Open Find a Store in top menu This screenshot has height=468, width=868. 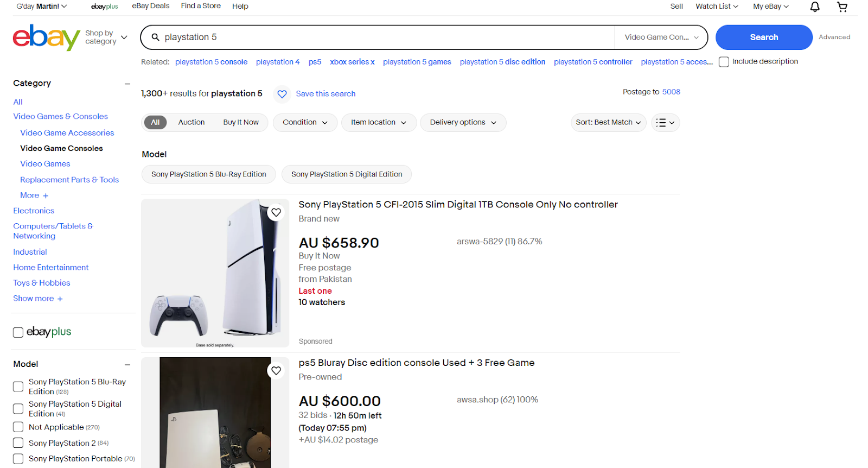point(201,6)
